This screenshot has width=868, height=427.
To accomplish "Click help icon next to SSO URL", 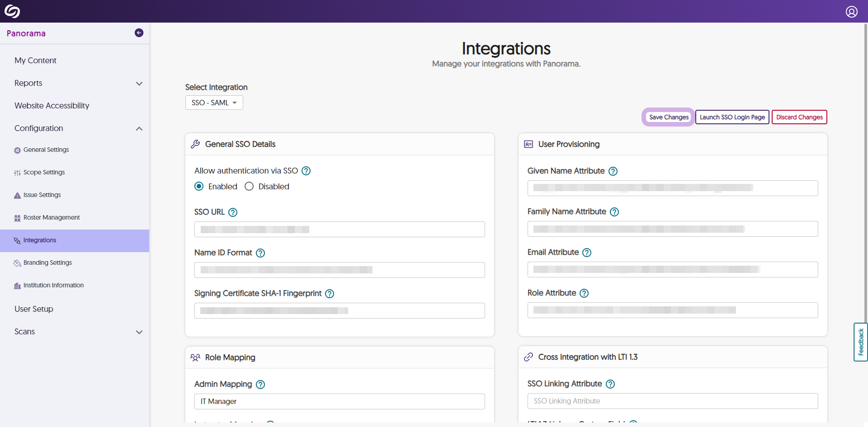I will [x=233, y=212].
